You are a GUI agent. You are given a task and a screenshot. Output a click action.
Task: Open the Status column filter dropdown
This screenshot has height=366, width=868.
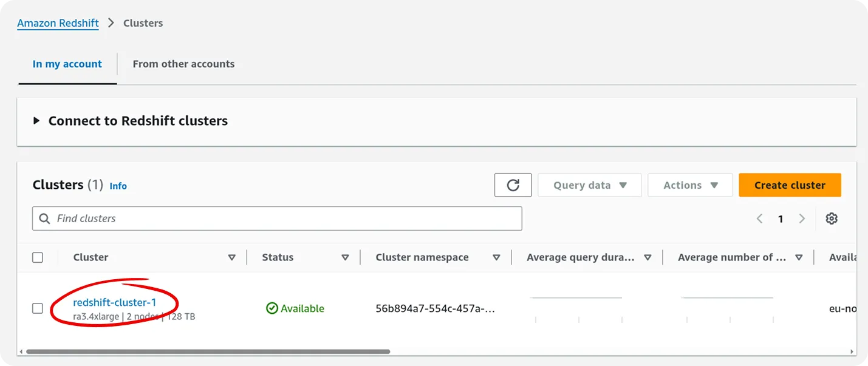coord(345,257)
